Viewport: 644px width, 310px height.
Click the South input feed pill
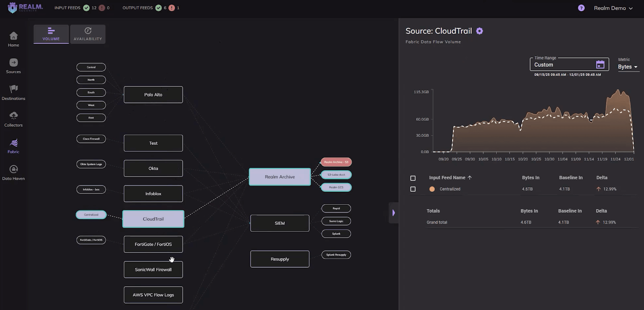[x=91, y=92]
